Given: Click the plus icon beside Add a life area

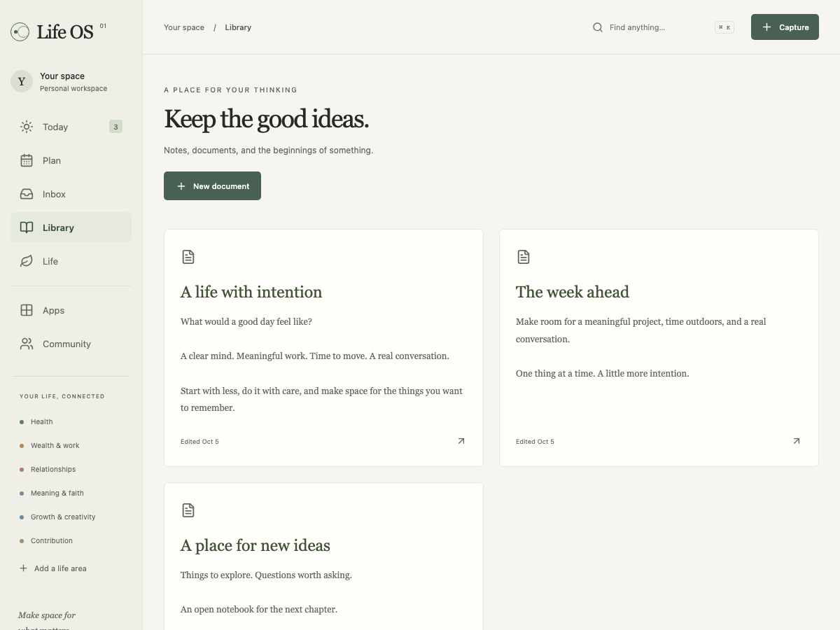Looking at the screenshot, I should (23, 568).
